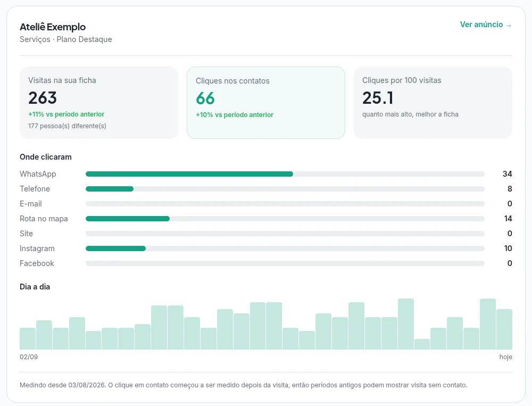
Task: Click the Telefone progress bar
Action: pyautogui.click(x=285, y=189)
